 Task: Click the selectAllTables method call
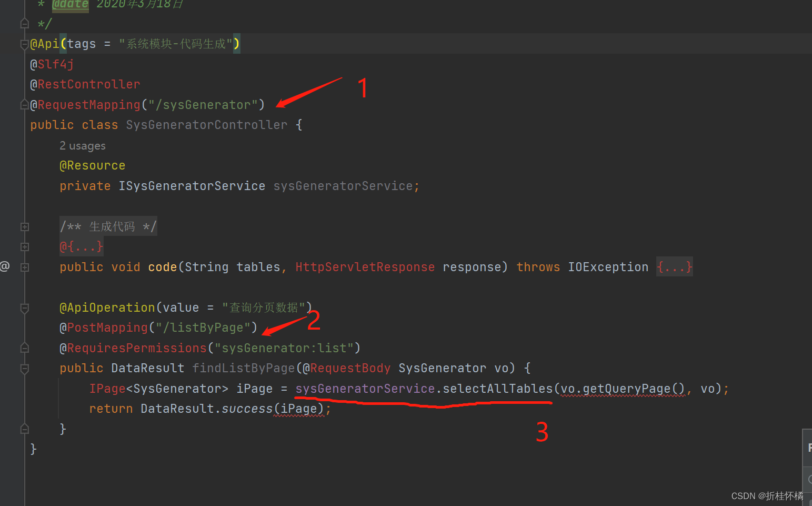[x=498, y=389]
